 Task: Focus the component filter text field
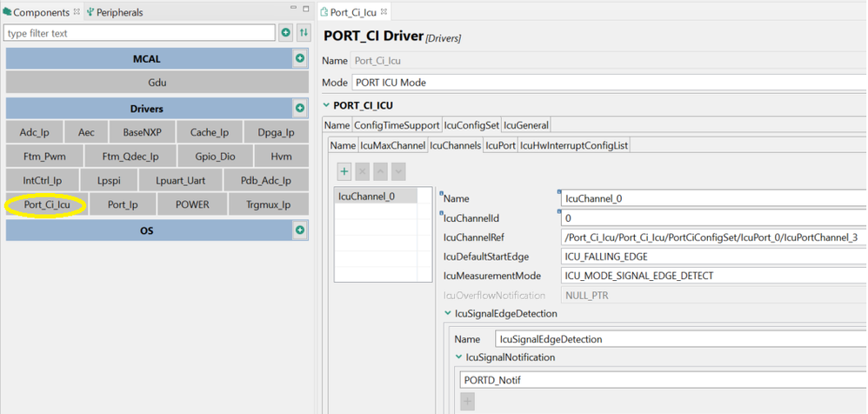click(139, 33)
